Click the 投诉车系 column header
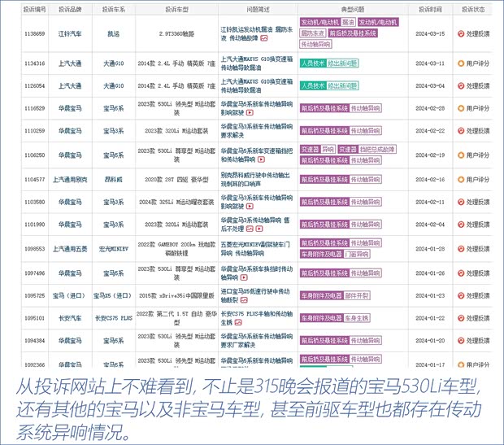This screenshot has height=445, width=504. pyautogui.click(x=114, y=10)
